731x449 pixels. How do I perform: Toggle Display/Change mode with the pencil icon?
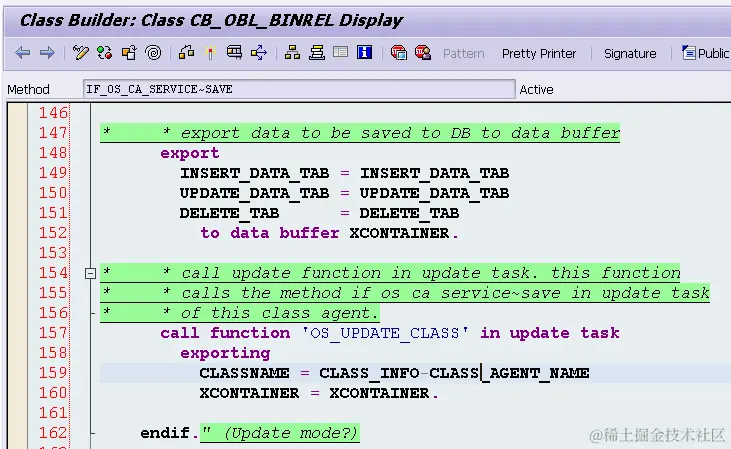80,53
